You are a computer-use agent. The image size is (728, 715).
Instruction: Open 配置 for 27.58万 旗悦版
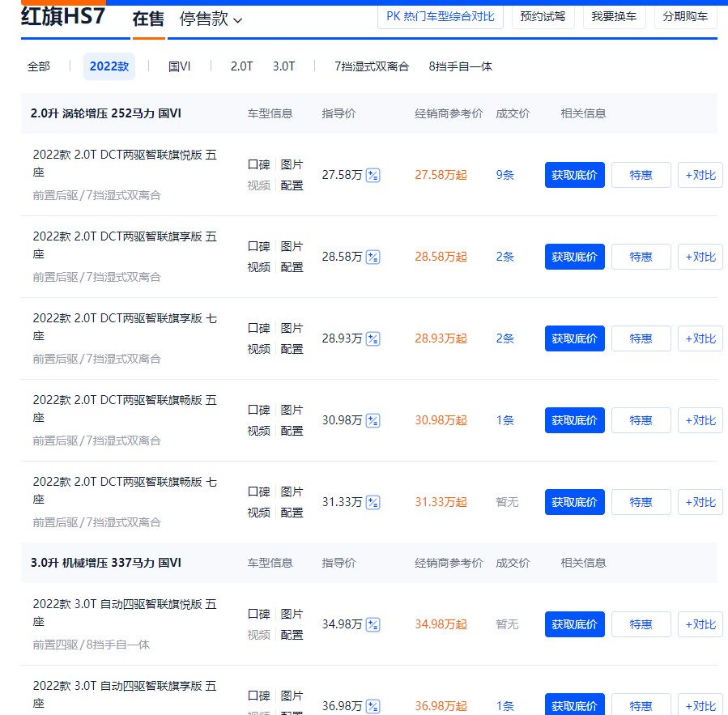click(x=292, y=185)
